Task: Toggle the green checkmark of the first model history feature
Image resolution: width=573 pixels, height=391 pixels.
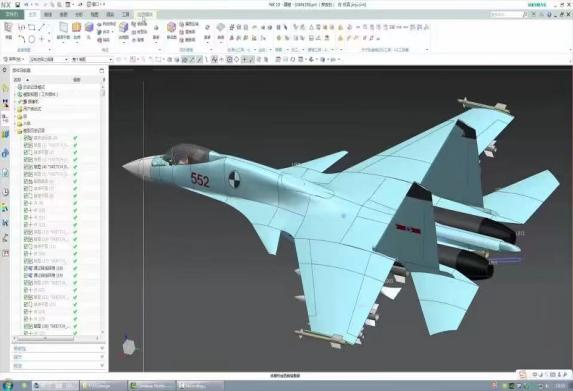Action: pyautogui.click(x=75, y=138)
